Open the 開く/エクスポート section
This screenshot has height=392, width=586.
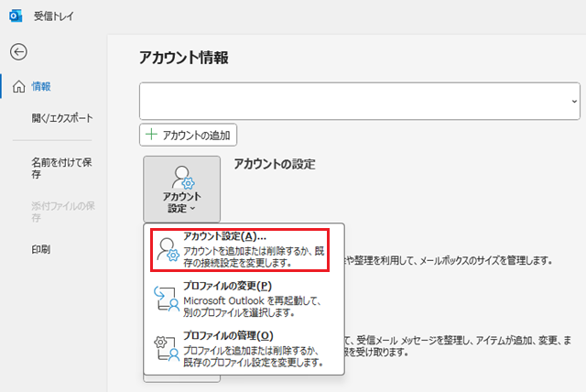[x=62, y=118]
